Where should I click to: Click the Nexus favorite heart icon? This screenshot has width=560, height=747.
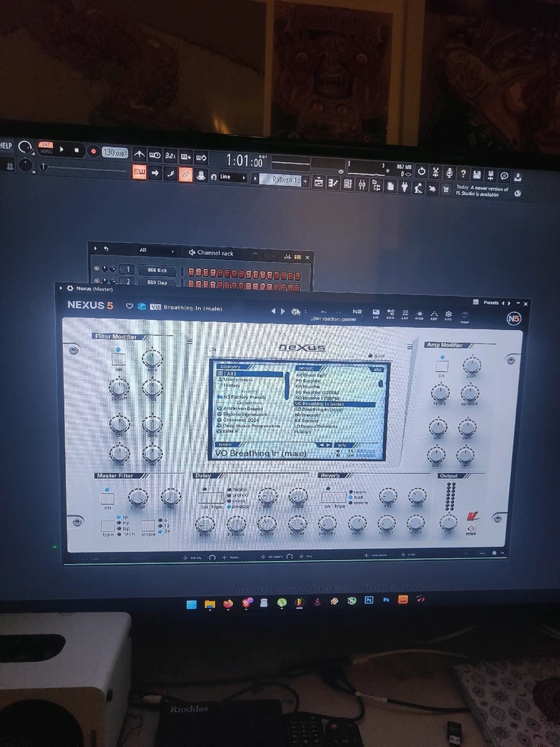129,306
